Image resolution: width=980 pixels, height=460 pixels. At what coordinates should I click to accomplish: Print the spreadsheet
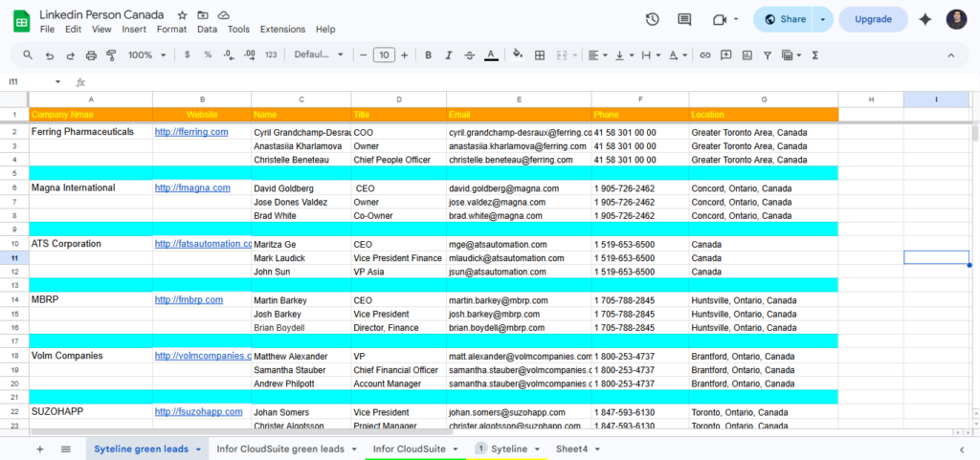[x=91, y=55]
